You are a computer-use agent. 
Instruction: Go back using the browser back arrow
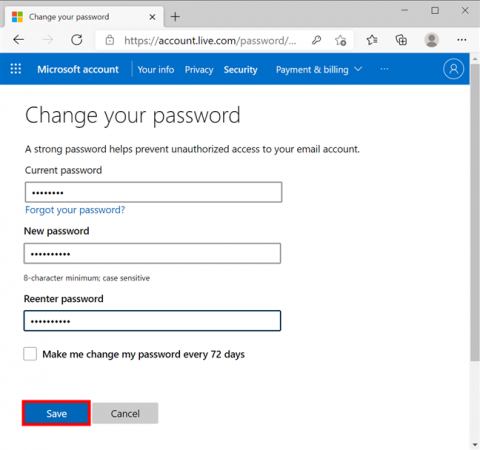click(x=19, y=40)
